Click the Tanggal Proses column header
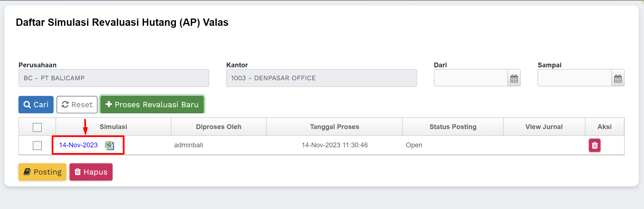644x209 pixels. point(334,127)
